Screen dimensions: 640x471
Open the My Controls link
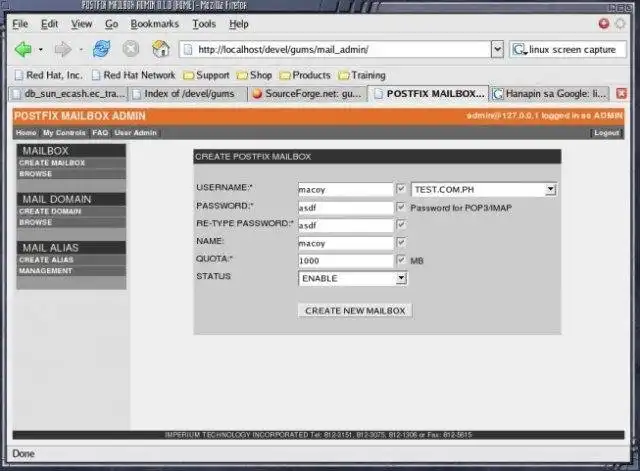[64, 133]
